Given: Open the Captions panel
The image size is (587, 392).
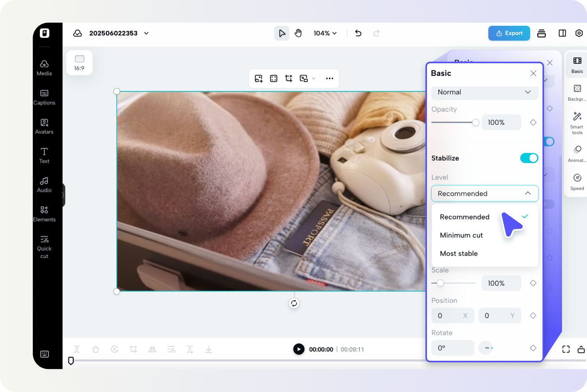Looking at the screenshot, I should [x=44, y=97].
